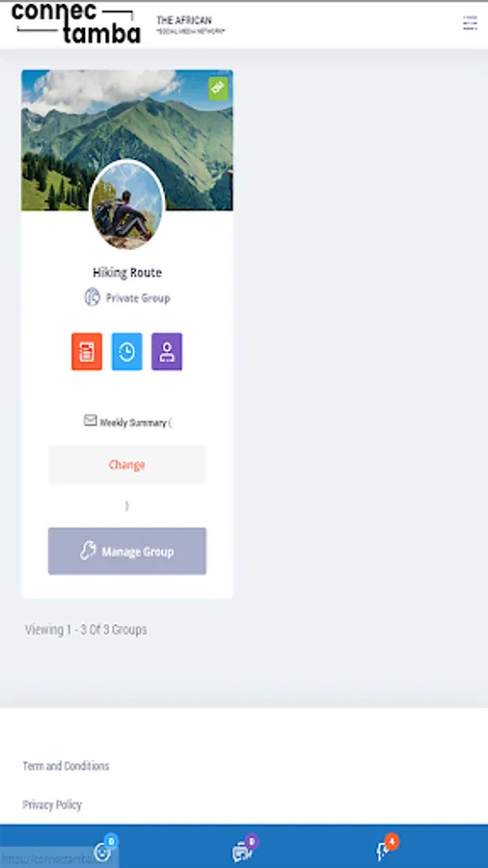Open friend requests icon in bottom bar
This screenshot has height=868, width=488.
(x=102, y=852)
